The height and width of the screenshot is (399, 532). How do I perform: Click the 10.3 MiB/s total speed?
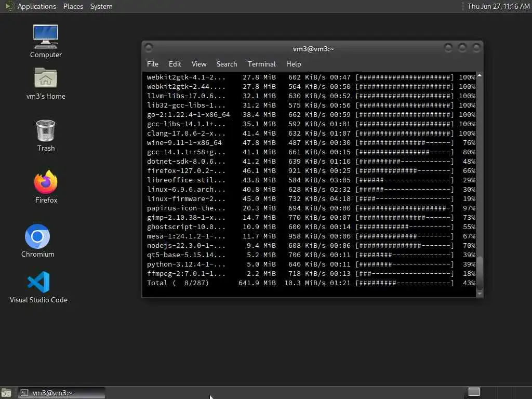click(x=304, y=283)
